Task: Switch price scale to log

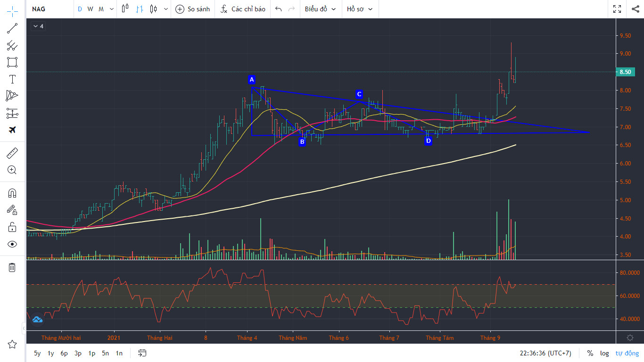Action: coord(604,353)
